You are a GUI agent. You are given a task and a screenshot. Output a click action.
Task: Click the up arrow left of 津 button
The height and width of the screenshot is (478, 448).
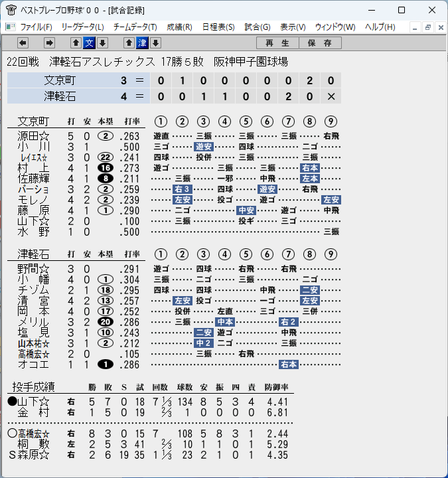click(129, 43)
